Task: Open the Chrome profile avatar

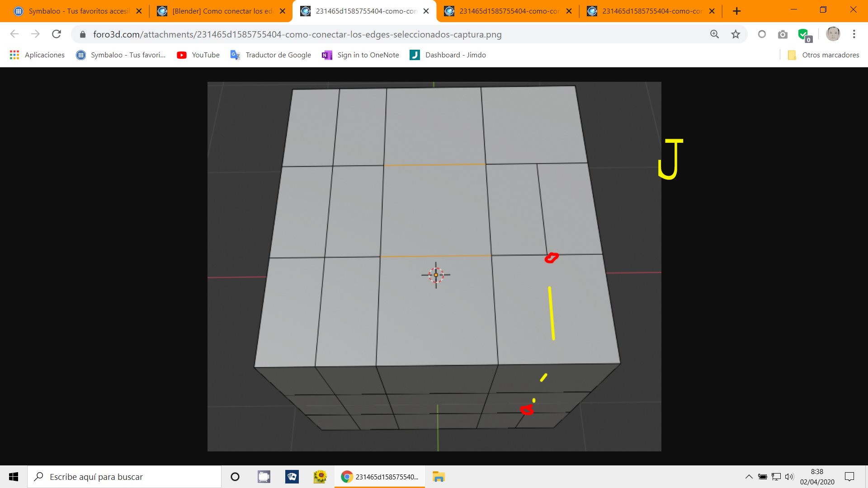Action: pos(833,34)
